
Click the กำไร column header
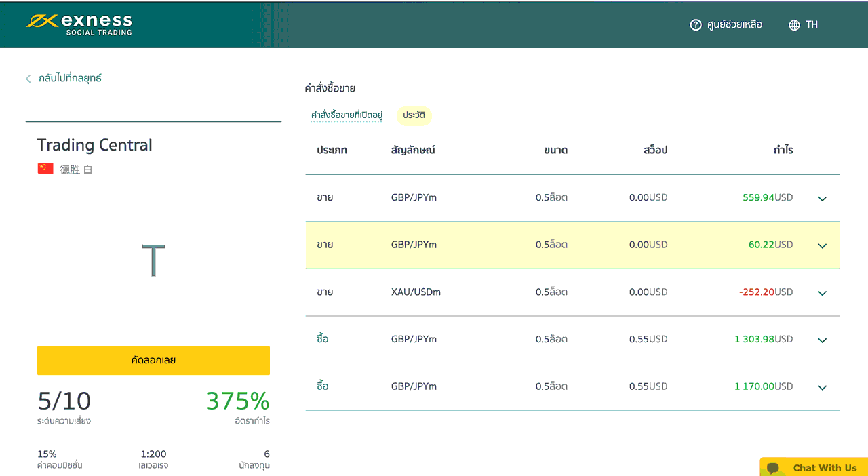coord(783,150)
